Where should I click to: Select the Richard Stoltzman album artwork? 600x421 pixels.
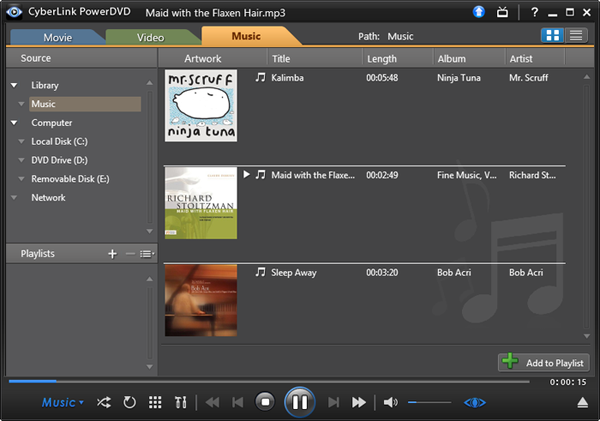tap(201, 203)
